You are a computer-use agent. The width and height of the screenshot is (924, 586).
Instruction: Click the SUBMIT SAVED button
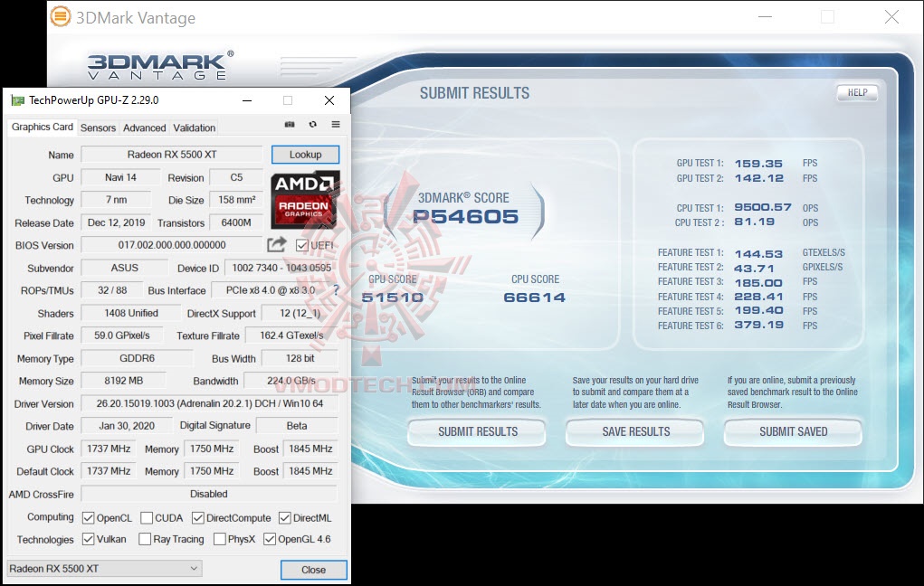pos(793,431)
